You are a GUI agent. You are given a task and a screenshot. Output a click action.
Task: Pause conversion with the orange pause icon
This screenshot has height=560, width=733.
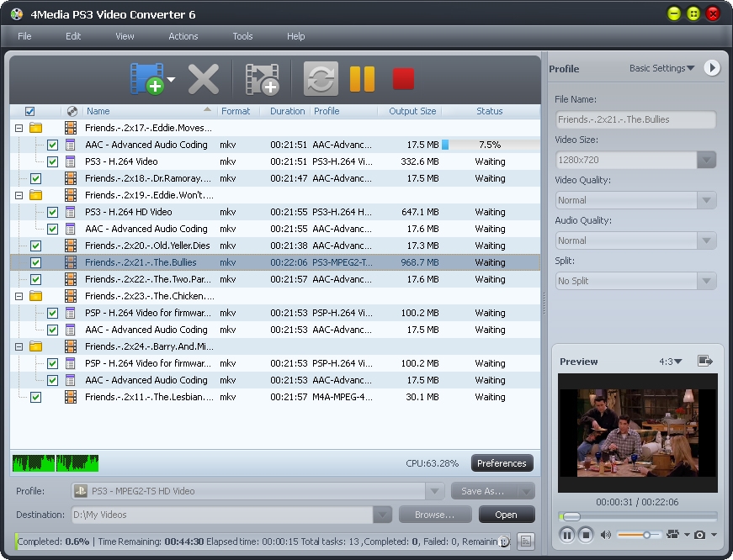pyautogui.click(x=362, y=79)
